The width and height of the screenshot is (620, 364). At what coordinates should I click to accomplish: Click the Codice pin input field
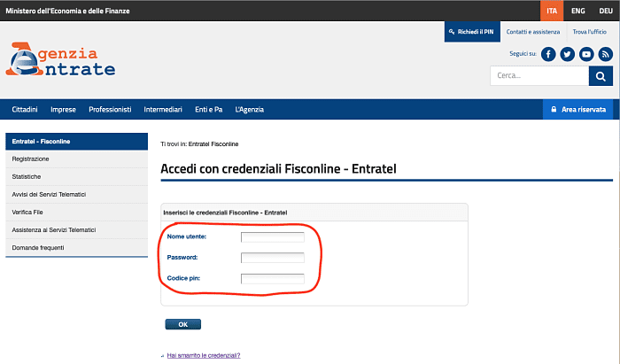[x=273, y=279]
